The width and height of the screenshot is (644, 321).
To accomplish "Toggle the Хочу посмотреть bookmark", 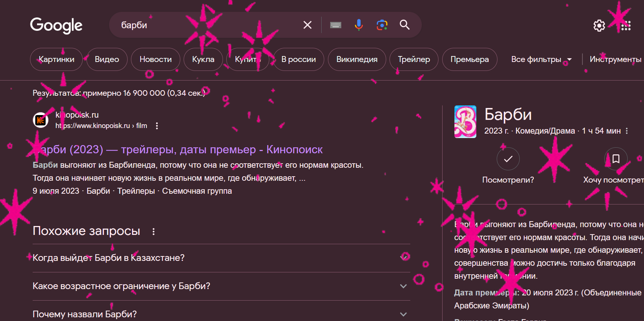I will (616, 159).
